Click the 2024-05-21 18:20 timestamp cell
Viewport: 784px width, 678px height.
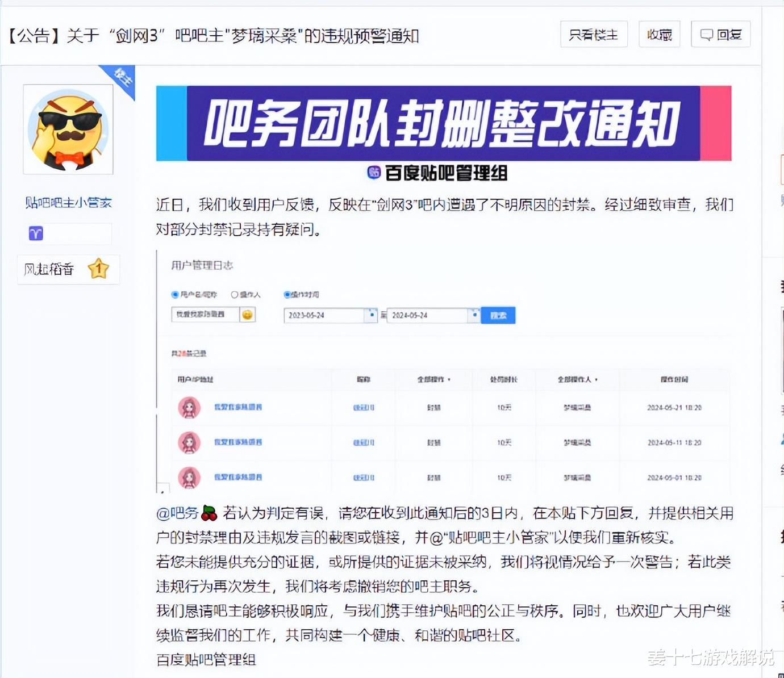(x=674, y=408)
